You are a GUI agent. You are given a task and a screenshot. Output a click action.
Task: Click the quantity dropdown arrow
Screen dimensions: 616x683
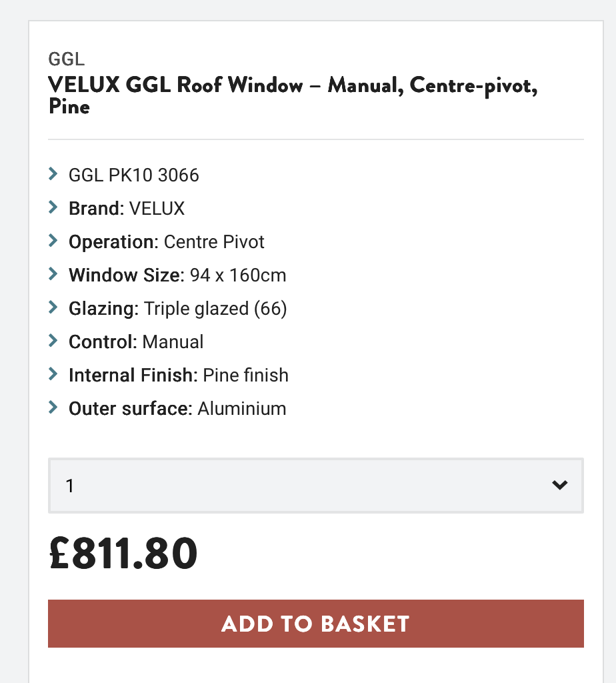(x=559, y=485)
